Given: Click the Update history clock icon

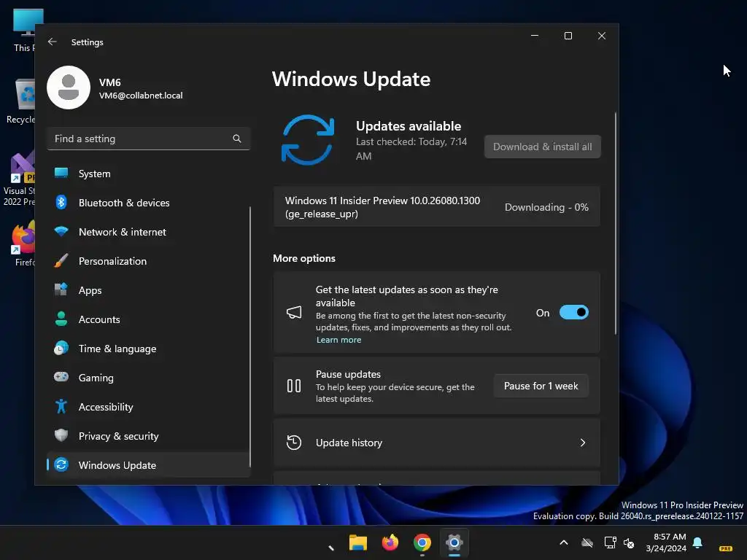Looking at the screenshot, I should point(294,443).
